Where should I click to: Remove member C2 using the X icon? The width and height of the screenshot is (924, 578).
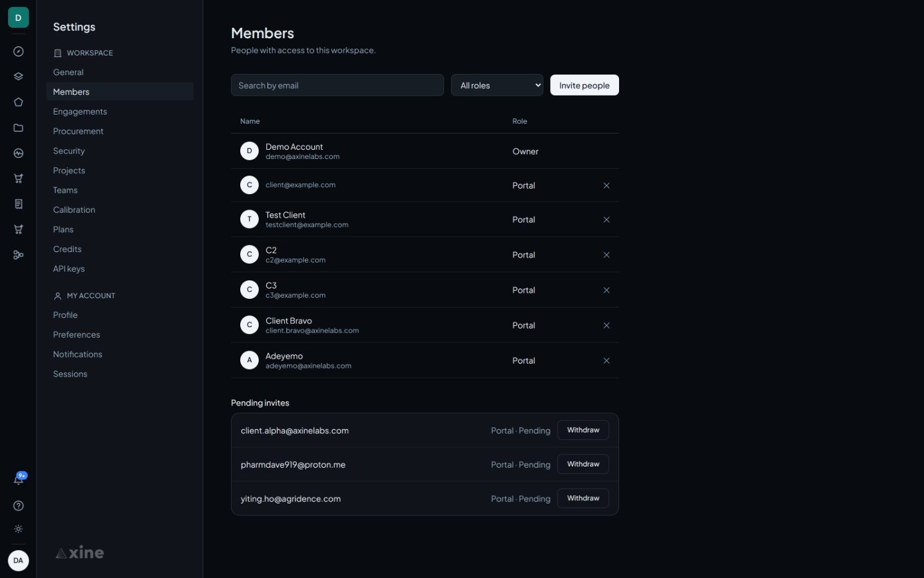[606, 255]
